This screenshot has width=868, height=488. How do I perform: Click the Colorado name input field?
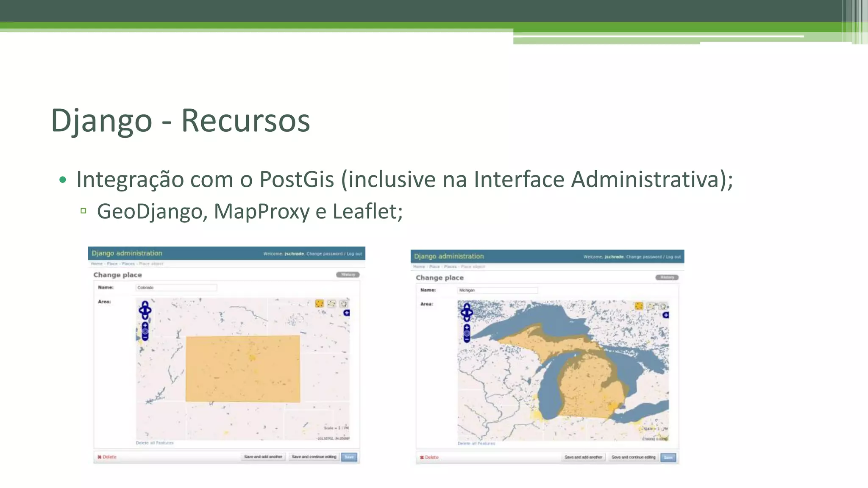pos(176,288)
